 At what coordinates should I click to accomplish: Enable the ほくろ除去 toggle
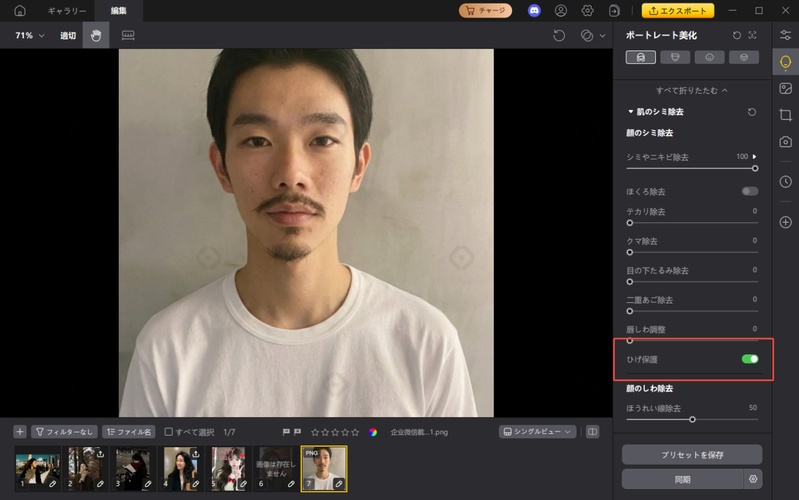[x=749, y=191]
